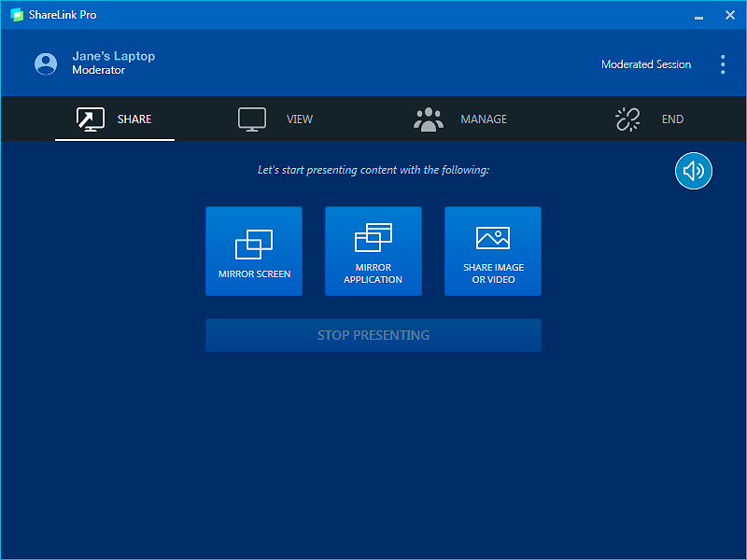747x560 pixels.
Task: Click the Share tab's screen arrow icon
Action: point(90,119)
